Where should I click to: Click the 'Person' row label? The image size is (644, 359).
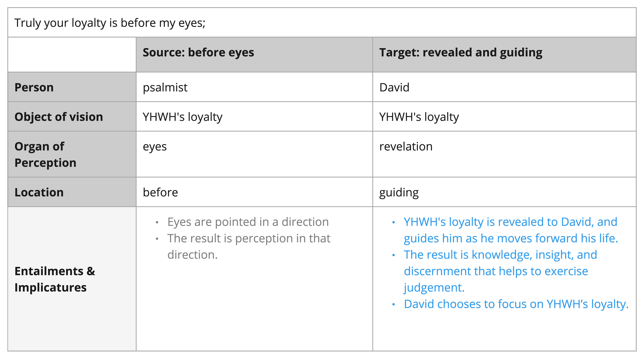(72, 87)
